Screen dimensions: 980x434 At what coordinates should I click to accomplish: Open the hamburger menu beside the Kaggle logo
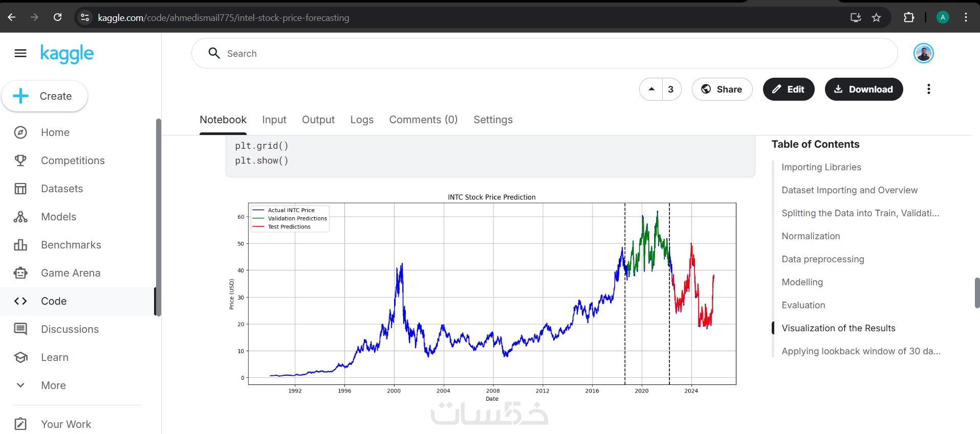20,53
